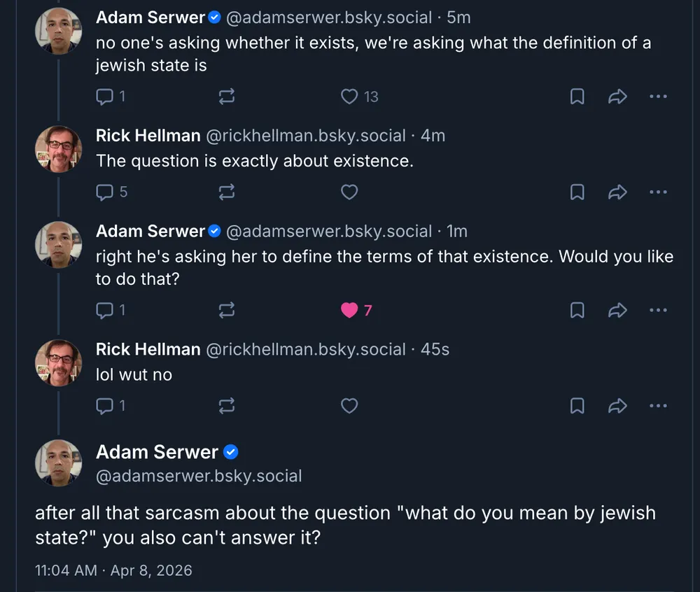700x592 pixels.
Task: Reply to "The question is exactly about existence"
Action: point(104,192)
